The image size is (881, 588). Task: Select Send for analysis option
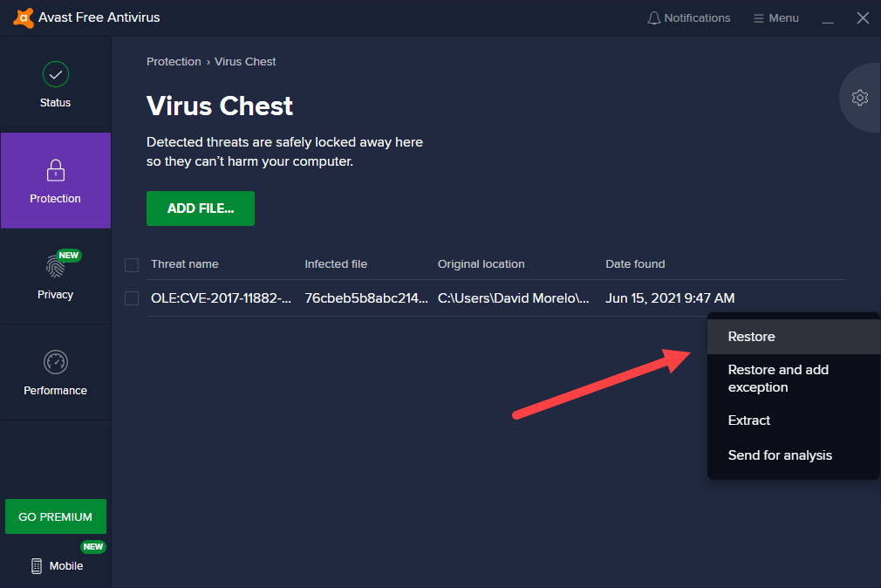click(x=794, y=455)
